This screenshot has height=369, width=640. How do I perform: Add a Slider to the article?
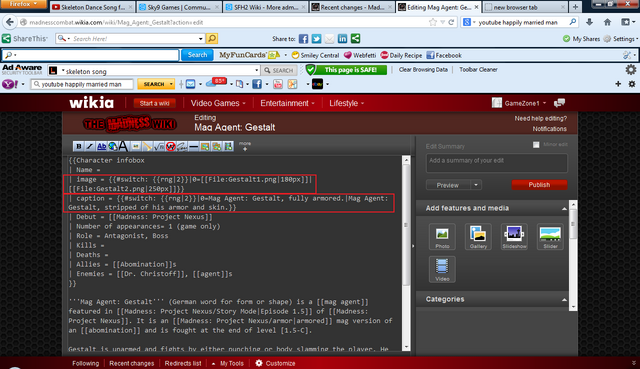(x=550, y=236)
